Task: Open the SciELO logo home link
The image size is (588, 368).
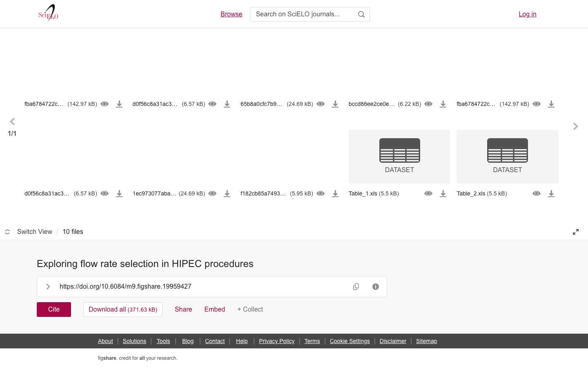Action: tap(48, 13)
